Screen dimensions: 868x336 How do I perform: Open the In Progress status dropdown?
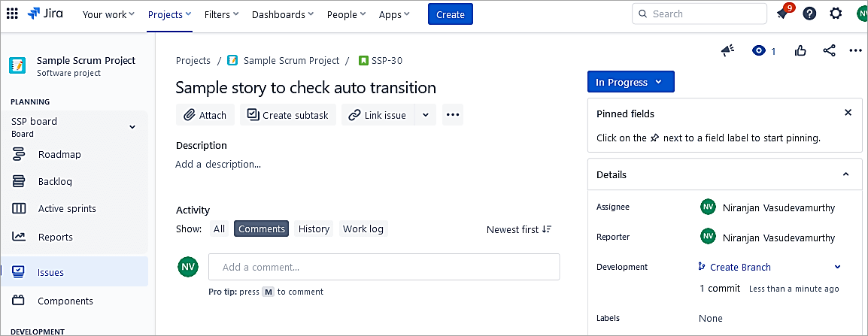pyautogui.click(x=630, y=82)
